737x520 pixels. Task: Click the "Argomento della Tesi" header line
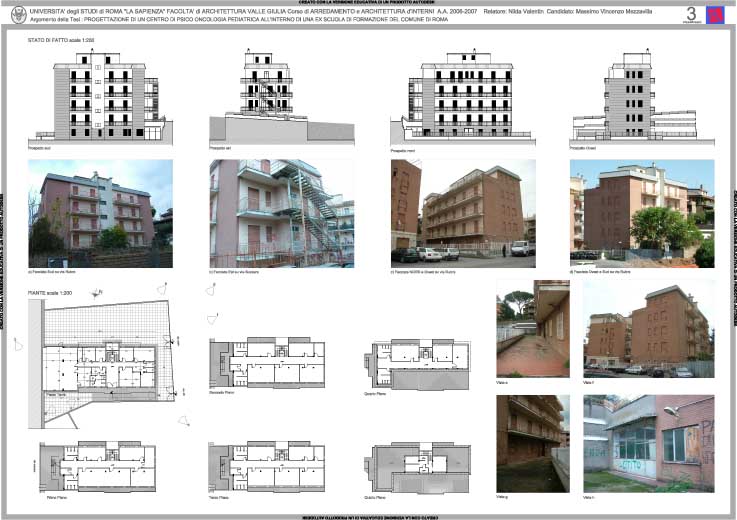(x=239, y=20)
